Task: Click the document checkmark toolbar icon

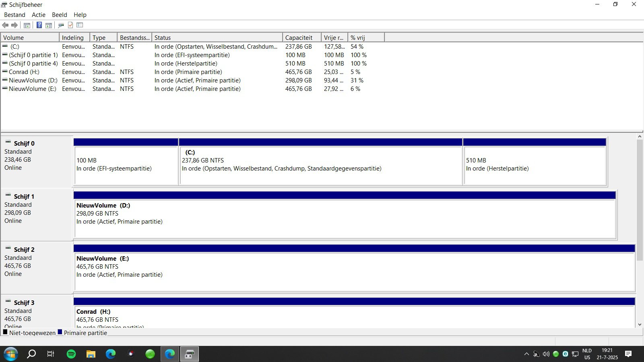Action: [x=70, y=25]
